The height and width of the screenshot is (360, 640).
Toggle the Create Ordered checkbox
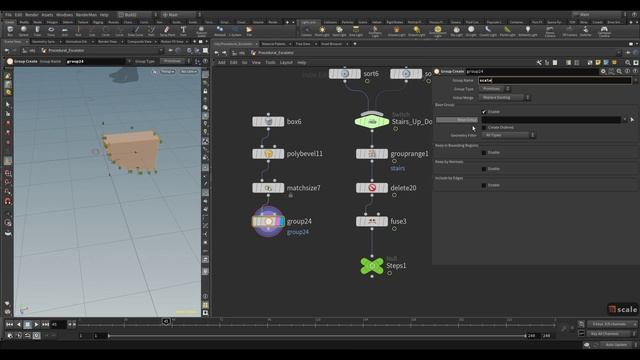484,128
